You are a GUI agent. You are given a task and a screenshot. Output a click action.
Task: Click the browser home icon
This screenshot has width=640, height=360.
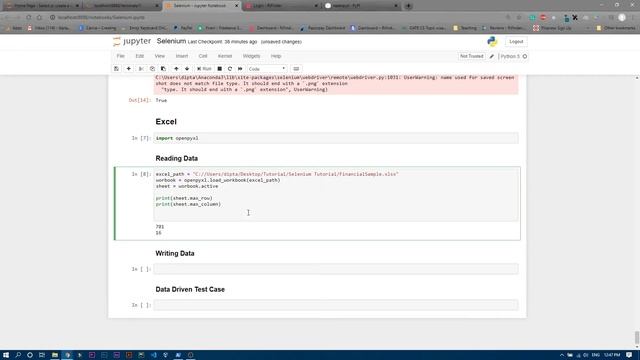39,18
